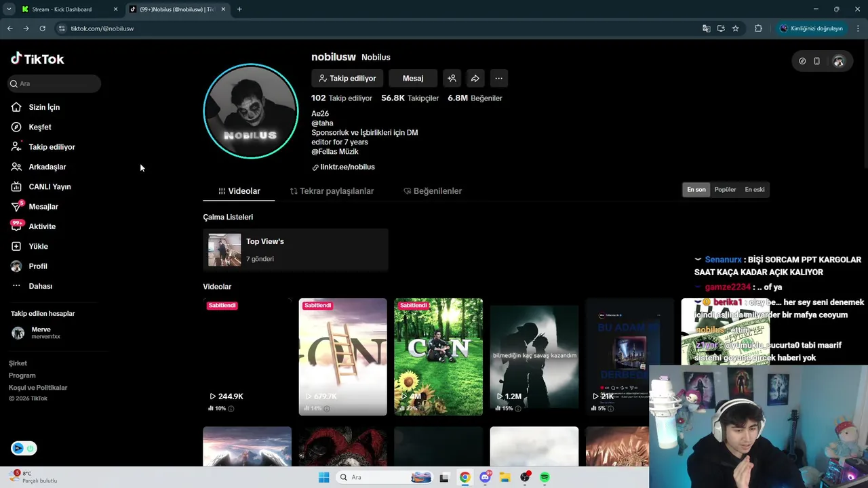
Task: Switch to the Tekrar paylaşılanlar tab
Action: tap(332, 191)
